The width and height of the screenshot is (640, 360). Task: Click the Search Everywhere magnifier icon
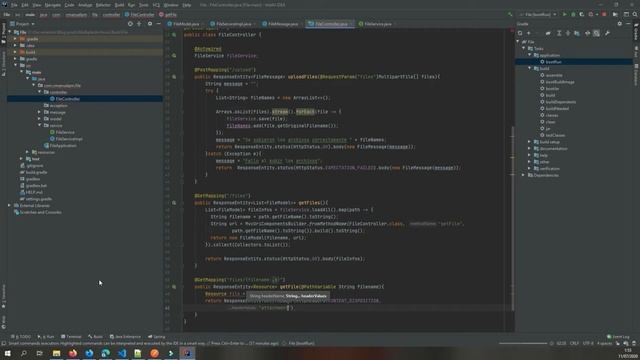click(635, 14)
